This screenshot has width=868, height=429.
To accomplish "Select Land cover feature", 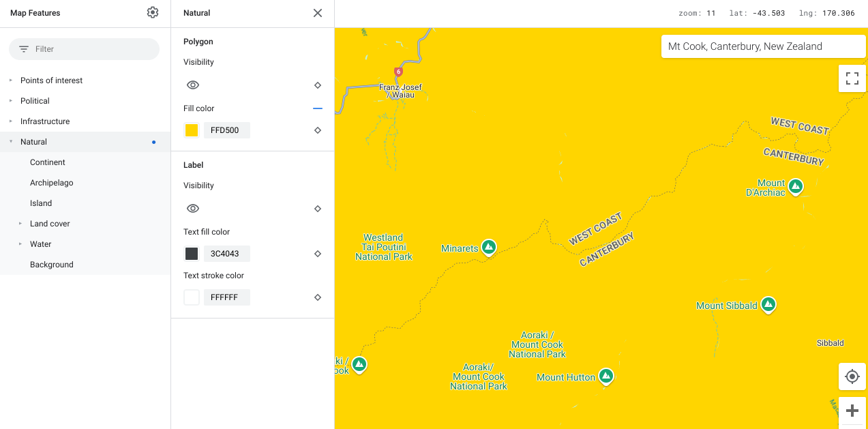I will tap(50, 224).
